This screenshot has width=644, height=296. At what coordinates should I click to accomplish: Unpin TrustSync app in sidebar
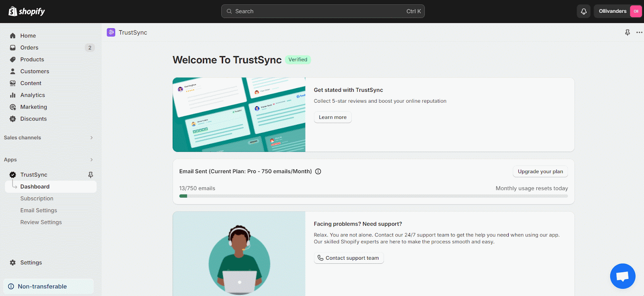[x=91, y=175]
